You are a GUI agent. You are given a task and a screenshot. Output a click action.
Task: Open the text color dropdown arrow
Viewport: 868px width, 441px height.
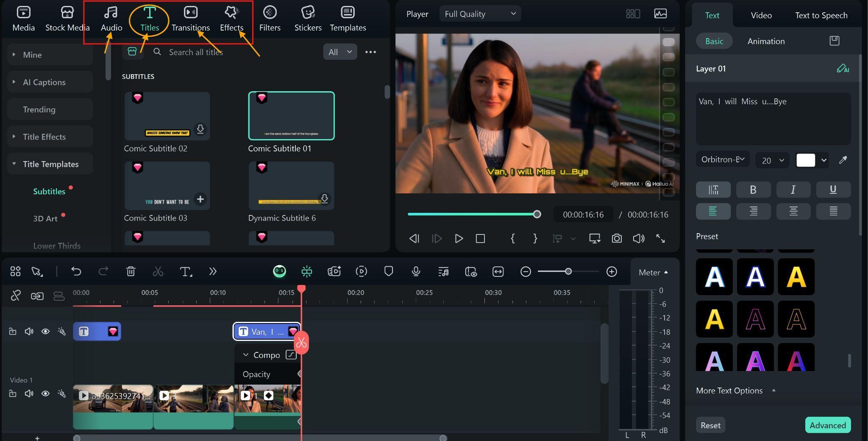click(823, 160)
